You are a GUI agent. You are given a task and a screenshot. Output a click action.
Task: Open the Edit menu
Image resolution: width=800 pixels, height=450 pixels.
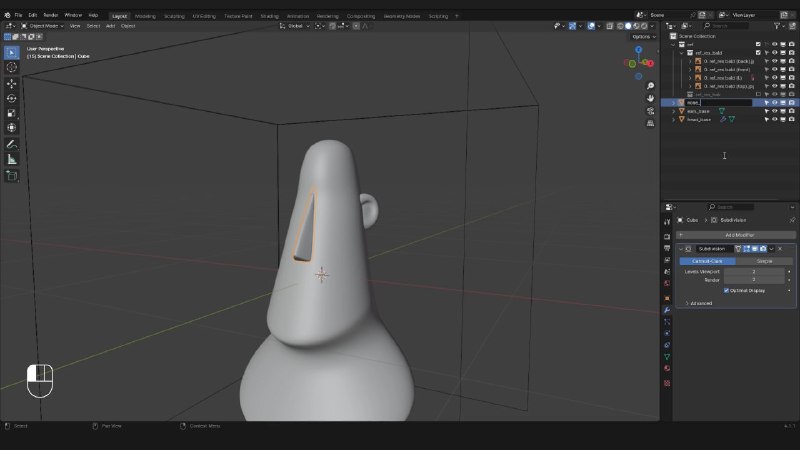33,15
